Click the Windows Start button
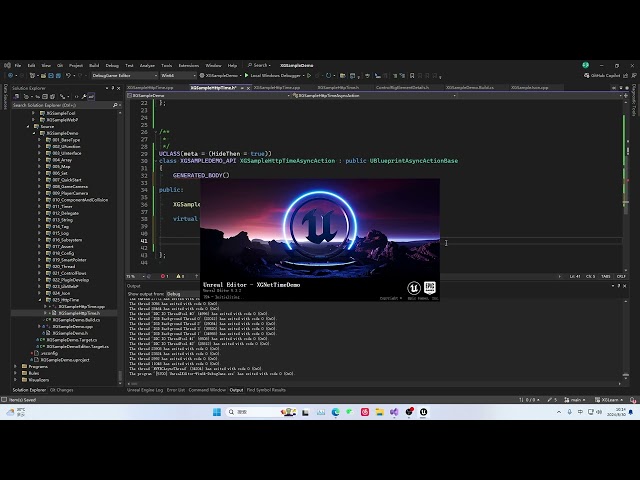Image resolution: width=640 pixels, height=480 pixels. (217, 412)
